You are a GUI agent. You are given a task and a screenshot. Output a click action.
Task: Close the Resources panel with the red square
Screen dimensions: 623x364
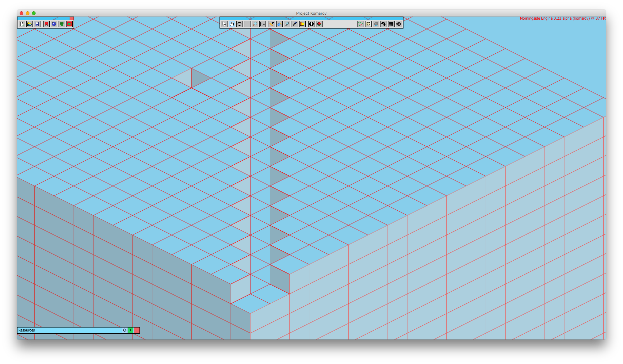[x=136, y=330]
